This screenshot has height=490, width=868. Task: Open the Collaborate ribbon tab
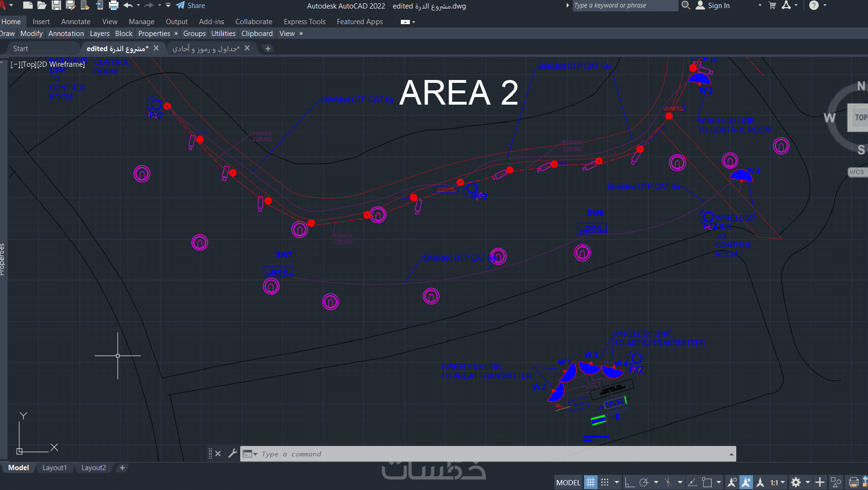tap(254, 22)
